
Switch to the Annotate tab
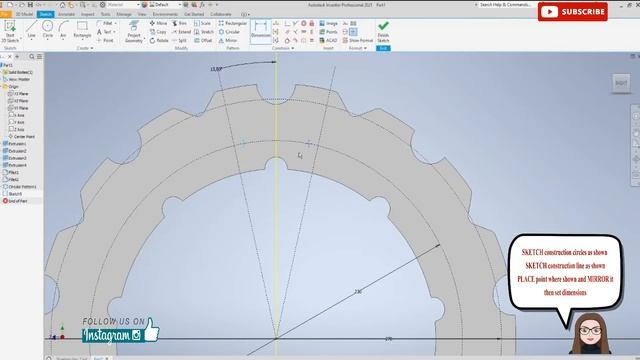66,14
